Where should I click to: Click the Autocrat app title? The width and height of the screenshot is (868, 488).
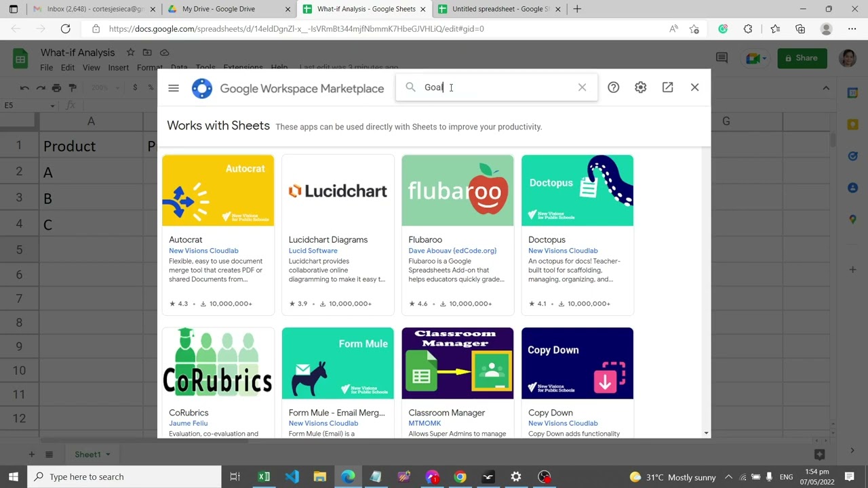[186, 240]
